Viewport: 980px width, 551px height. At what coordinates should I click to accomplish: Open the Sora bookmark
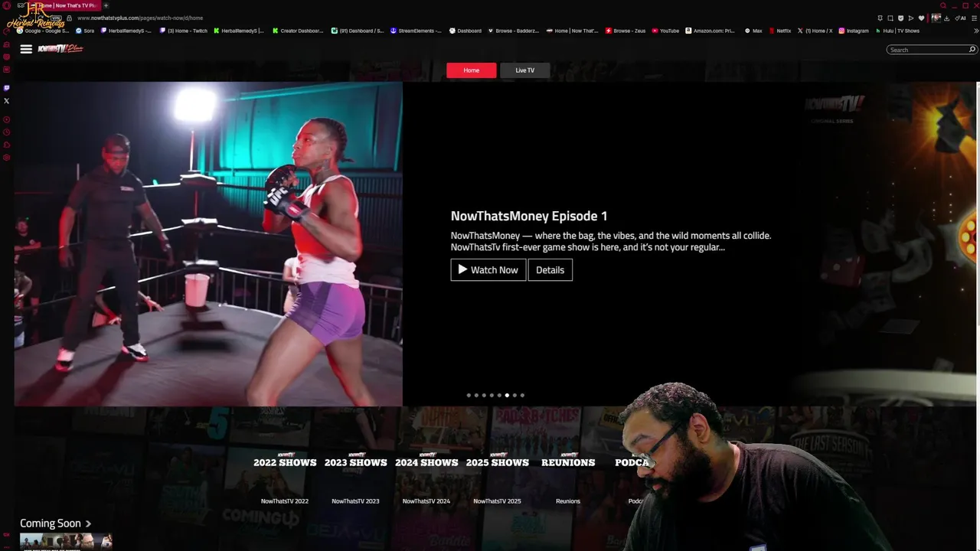click(x=85, y=31)
